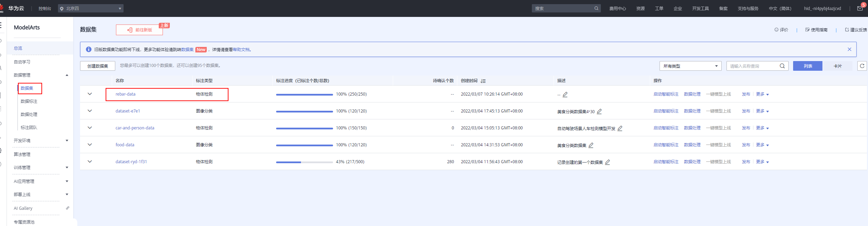Screen dimensions: 868x226
Task: Click the Create Dataset button
Action: (98, 66)
